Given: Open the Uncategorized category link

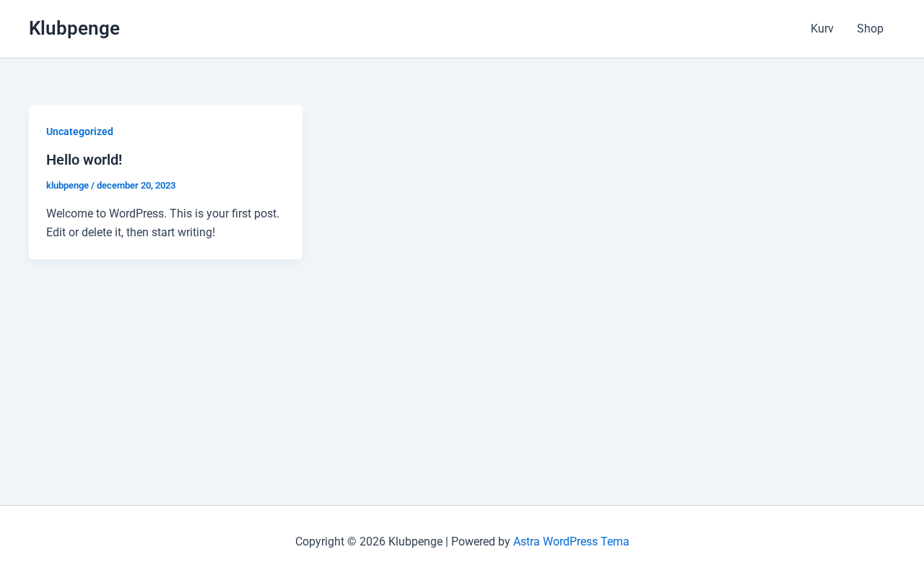Looking at the screenshot, I should pyautogui.click(x=79, y=131).
